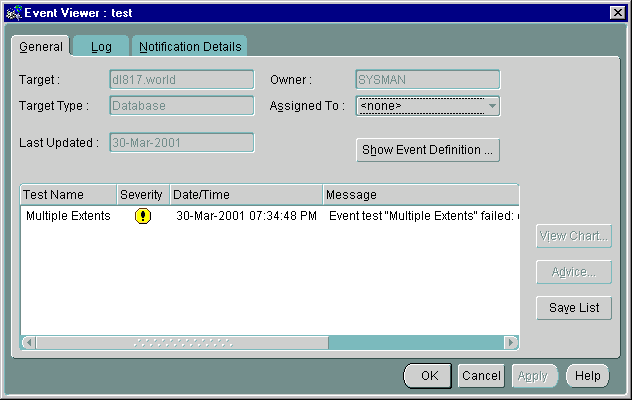
Task: Click the Event Viewer title bar icon
Action: click(x=12, y=12)
